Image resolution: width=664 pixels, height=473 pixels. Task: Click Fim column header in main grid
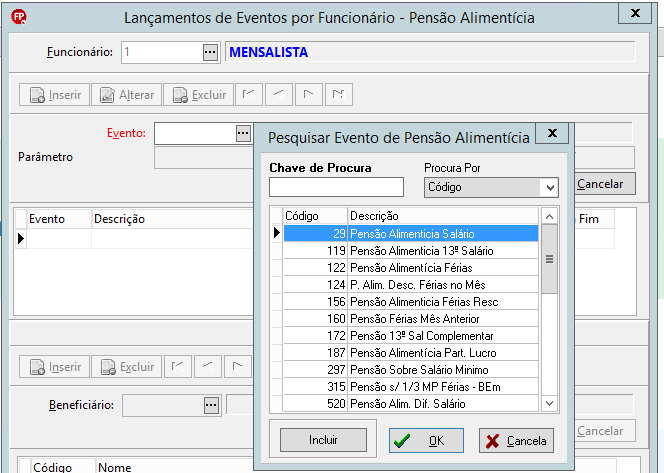pos(595,219)
